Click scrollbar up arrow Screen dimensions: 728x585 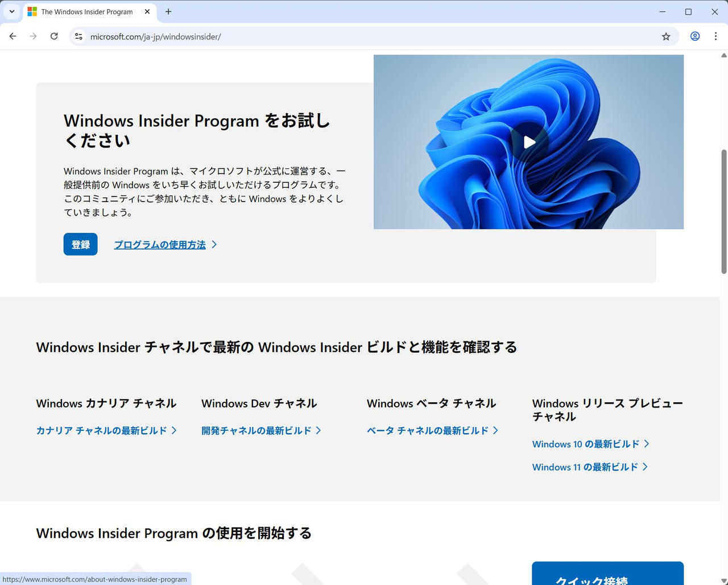click(x=724, y=55)
